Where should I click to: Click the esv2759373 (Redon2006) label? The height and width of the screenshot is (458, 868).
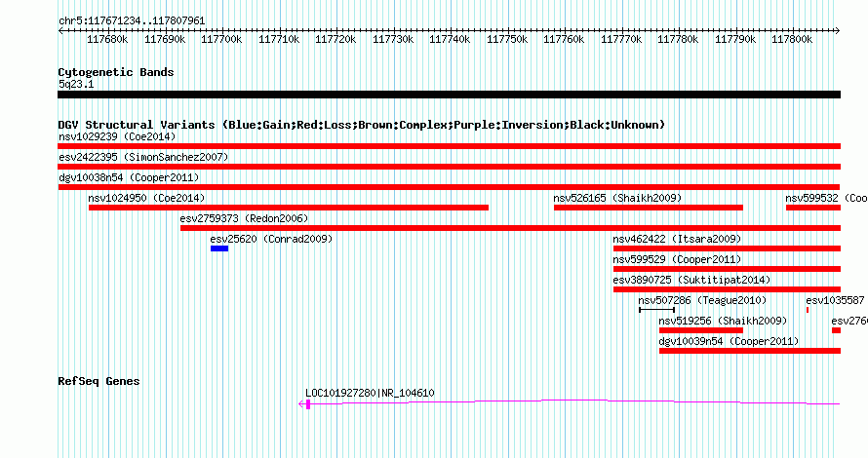point(244,218)
